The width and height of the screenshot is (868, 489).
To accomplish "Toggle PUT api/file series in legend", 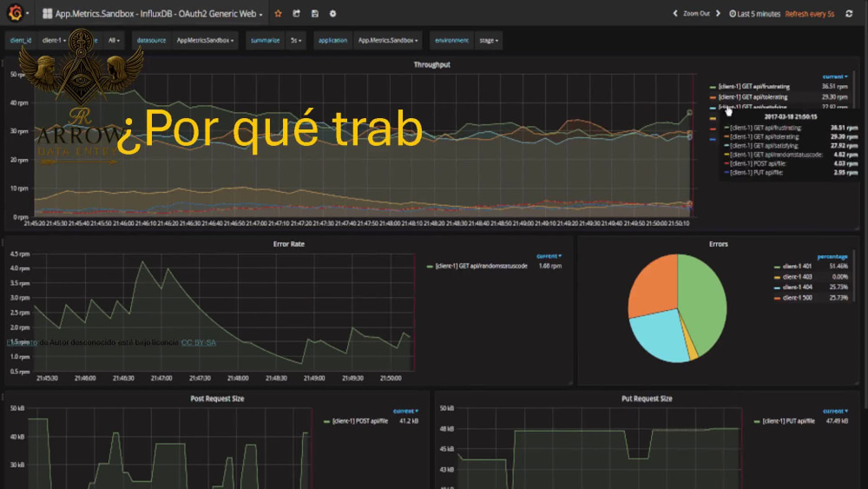I will point(788,421).
